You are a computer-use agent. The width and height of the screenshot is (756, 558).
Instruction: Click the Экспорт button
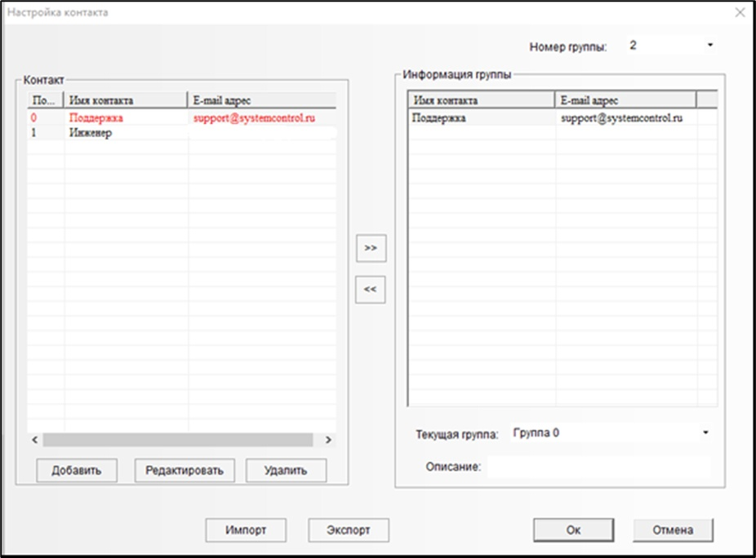(349, 530)
